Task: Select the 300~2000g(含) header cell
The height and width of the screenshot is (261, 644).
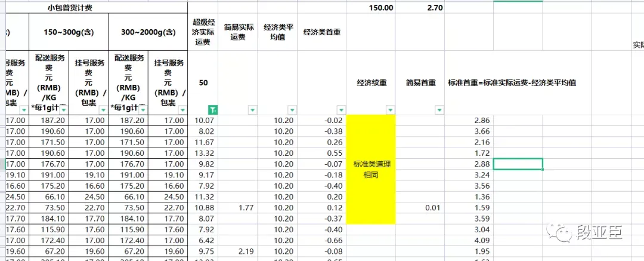Action: (148, 32)
